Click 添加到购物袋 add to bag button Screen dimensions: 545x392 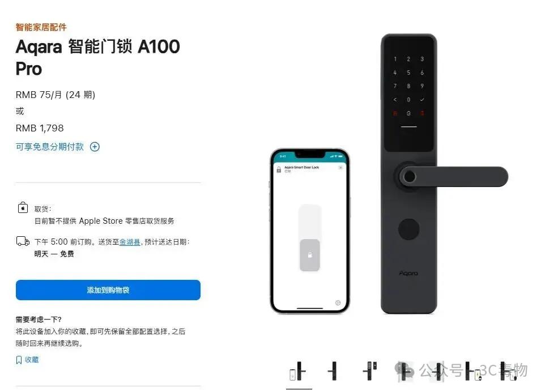pos(108,290)
